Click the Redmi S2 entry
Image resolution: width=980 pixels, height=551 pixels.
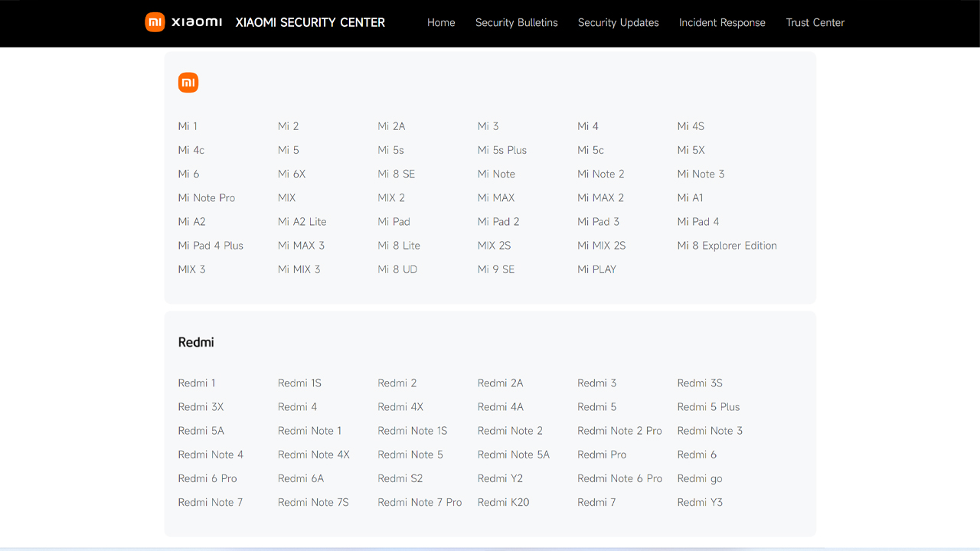click(400, 478)
